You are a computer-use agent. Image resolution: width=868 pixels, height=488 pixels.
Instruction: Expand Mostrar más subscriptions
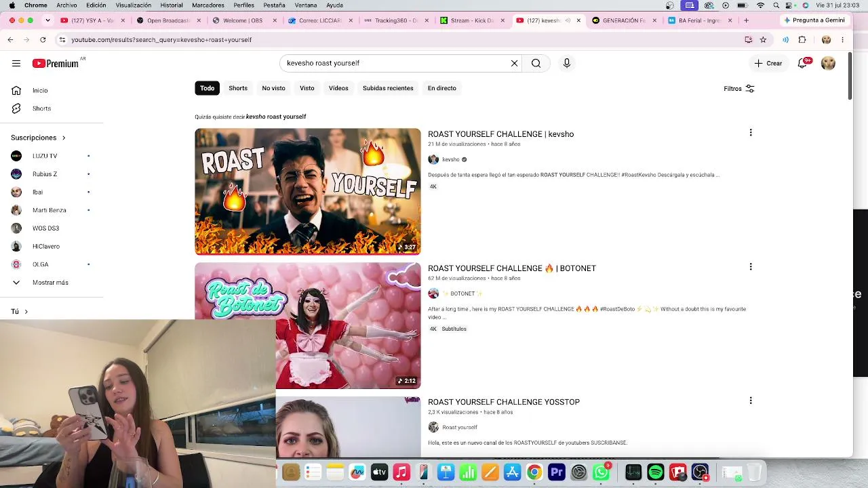click(x=50, y=283)
